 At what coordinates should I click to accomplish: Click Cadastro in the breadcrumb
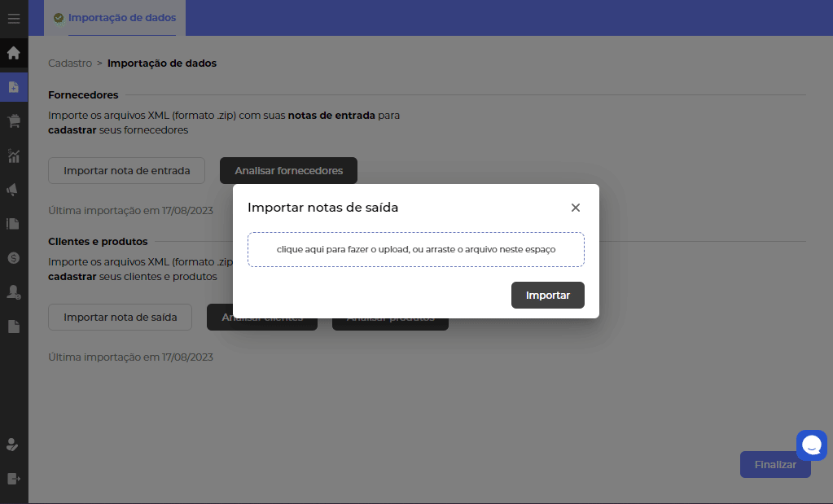coord(70,63)
